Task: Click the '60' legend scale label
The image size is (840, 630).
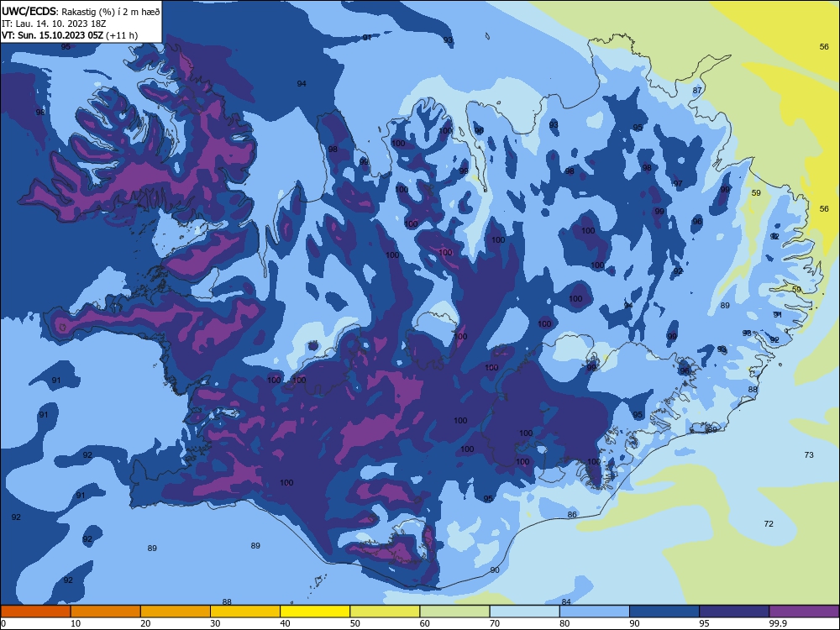Action: (425, 623)
